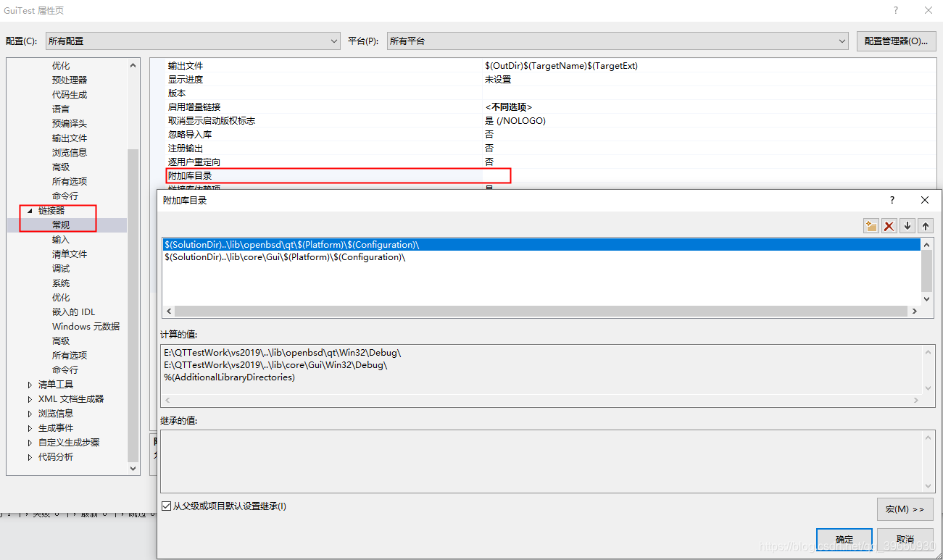The width and height of the screenshot is (943, 560).
Task: Expand the 自定义生成步骤 tree node
Action: [x=30, y=443]
